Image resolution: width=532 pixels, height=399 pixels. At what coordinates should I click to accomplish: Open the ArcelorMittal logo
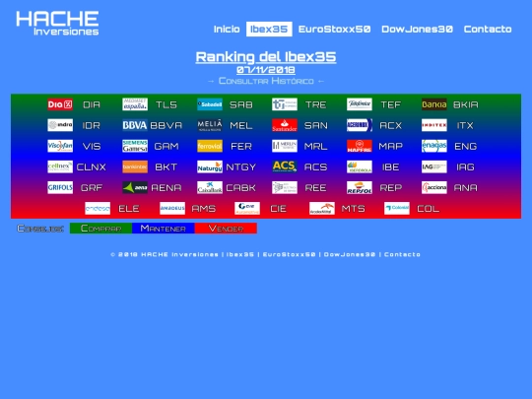pyautogui.click(x=322, y=208)
